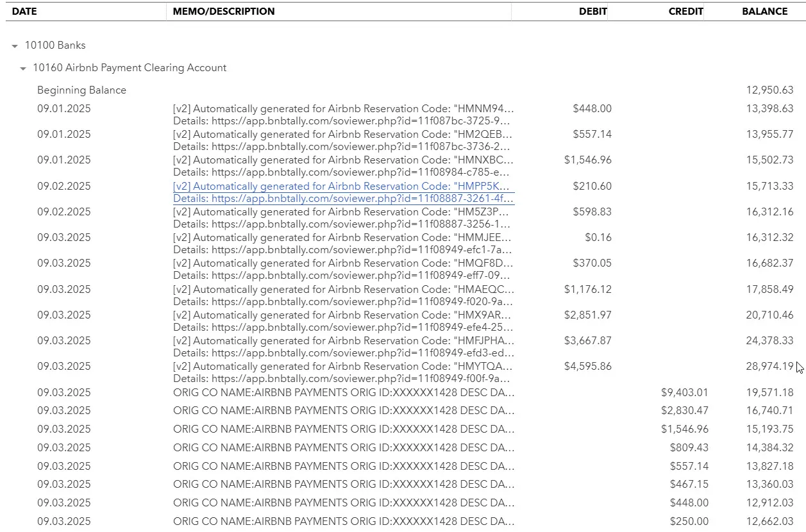
Task: Click the 28,974.19 balance value
Action: tap(769, 367)
